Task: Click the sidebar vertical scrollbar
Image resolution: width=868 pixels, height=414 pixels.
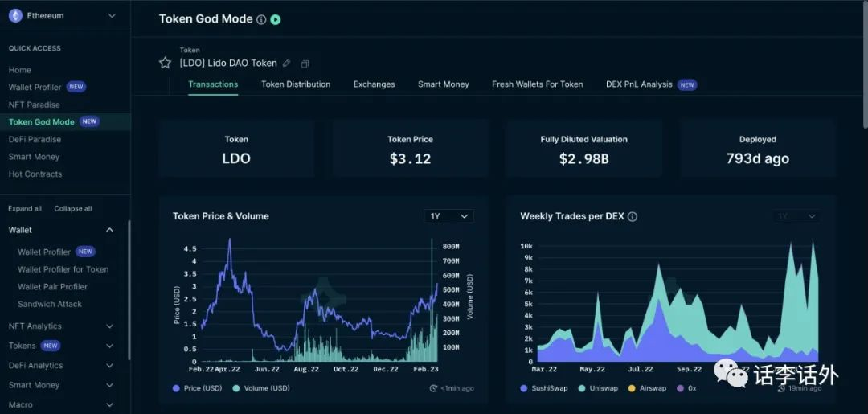Action: tap(129, 290)
